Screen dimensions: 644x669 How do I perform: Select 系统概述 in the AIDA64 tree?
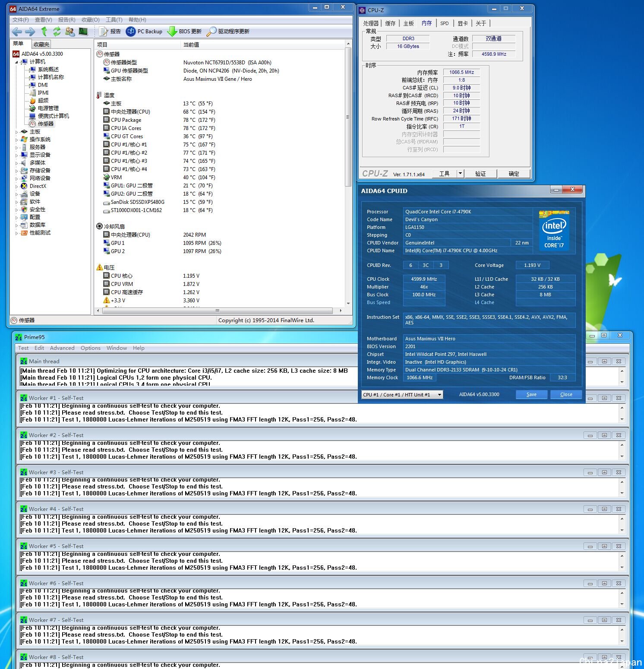(x=44, y=70)
